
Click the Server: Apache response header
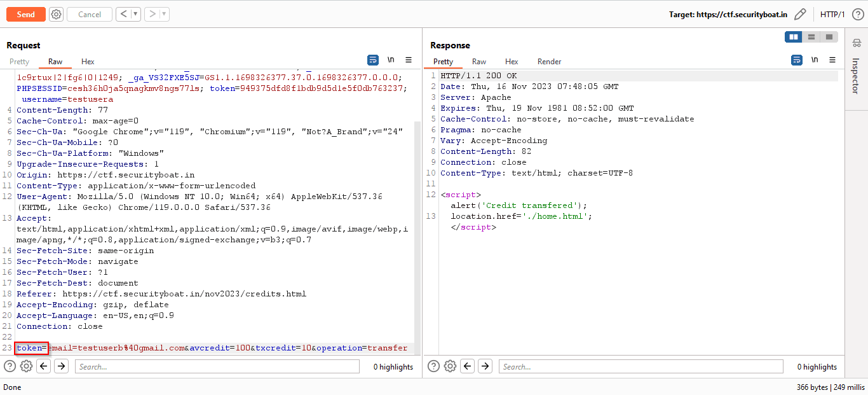click(x=476, y=97)
